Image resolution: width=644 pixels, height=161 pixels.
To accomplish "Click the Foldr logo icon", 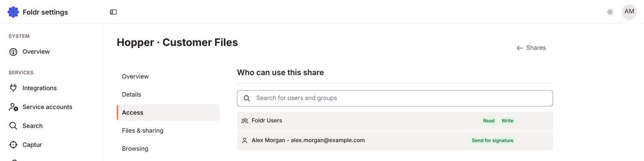I will coord(13,12).
